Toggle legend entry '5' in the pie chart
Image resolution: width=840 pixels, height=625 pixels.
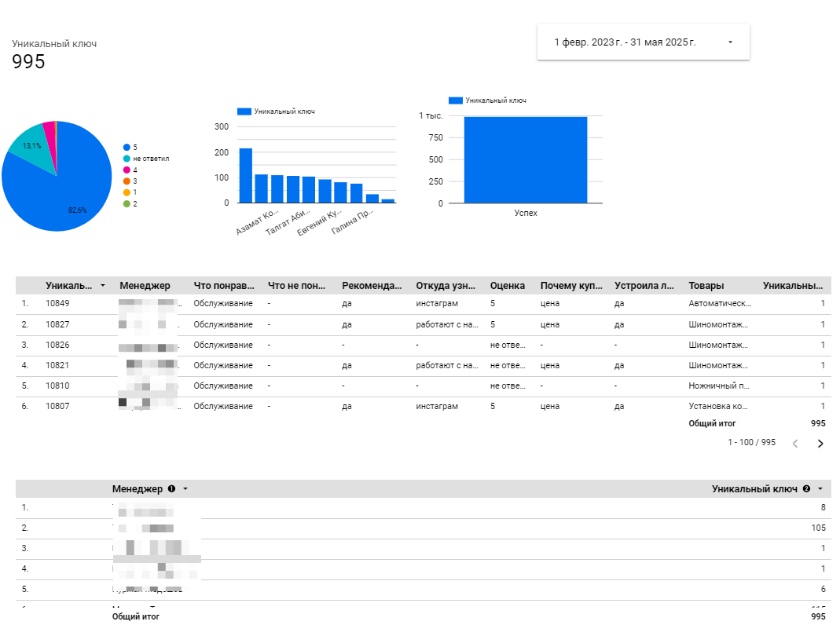(134, 148)
